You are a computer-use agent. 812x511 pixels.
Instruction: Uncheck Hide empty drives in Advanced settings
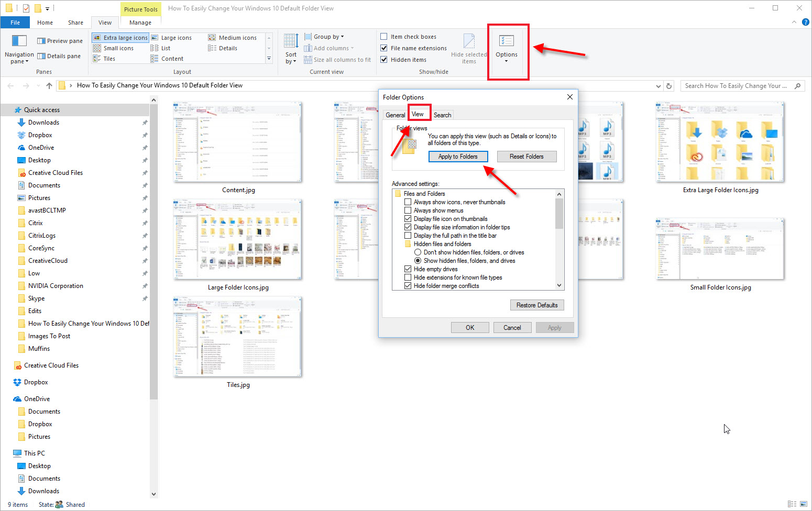(x=408, y=269)
